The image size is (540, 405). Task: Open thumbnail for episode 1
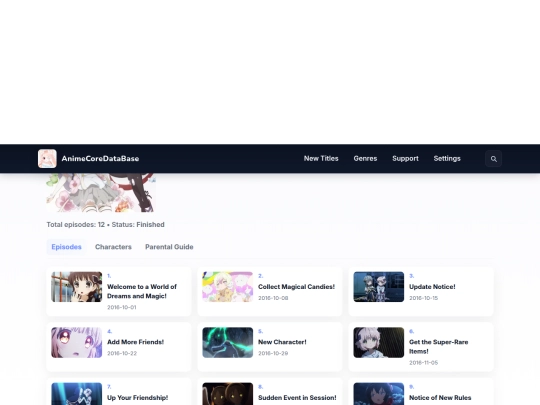coord(76,287)
